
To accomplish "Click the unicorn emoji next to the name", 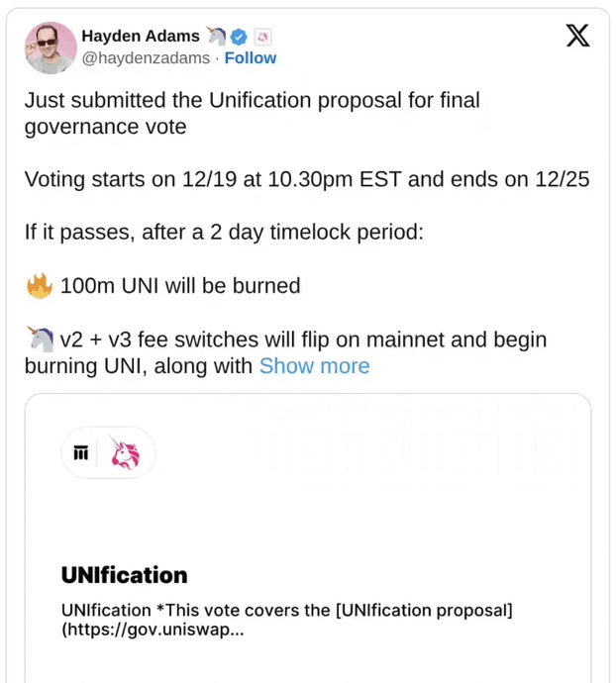I will (217, 37).
